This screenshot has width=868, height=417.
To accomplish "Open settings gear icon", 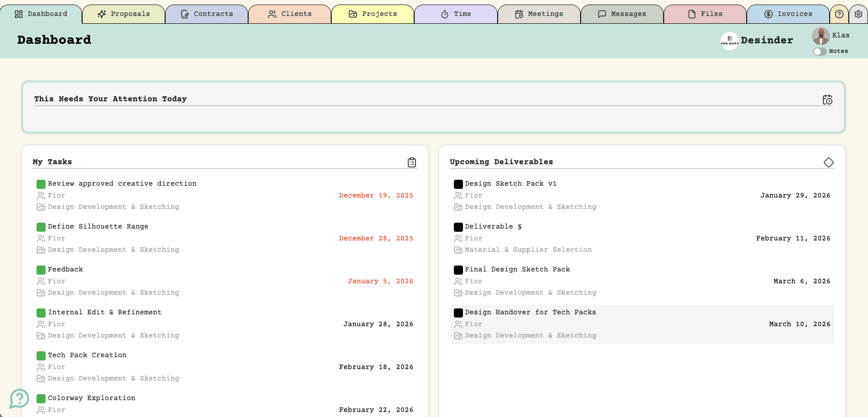I will pyautogui.click(x=858, y=14).
